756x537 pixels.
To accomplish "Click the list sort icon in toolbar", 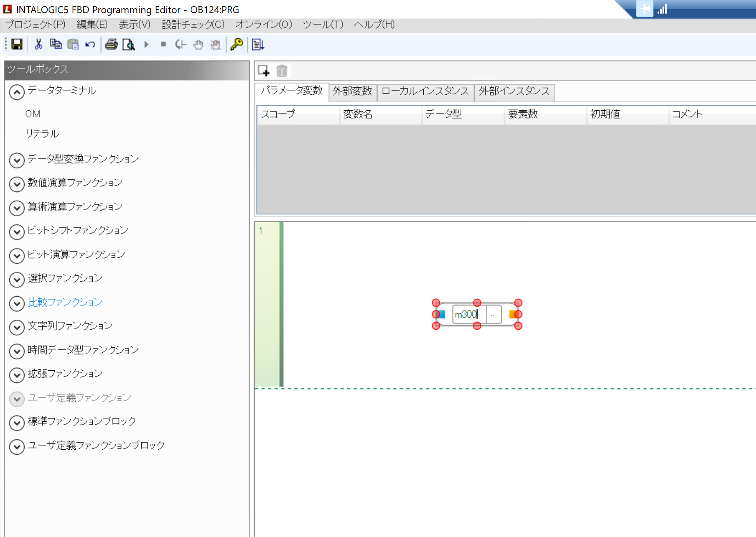I will (x=258, y=44).
